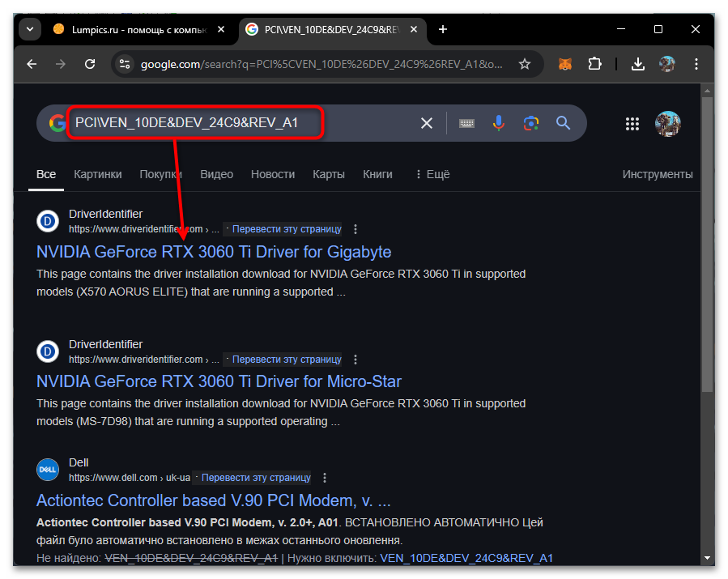
Task: Switch to the Книги tab
Action: pyautogui.click(x=377, y=175)
